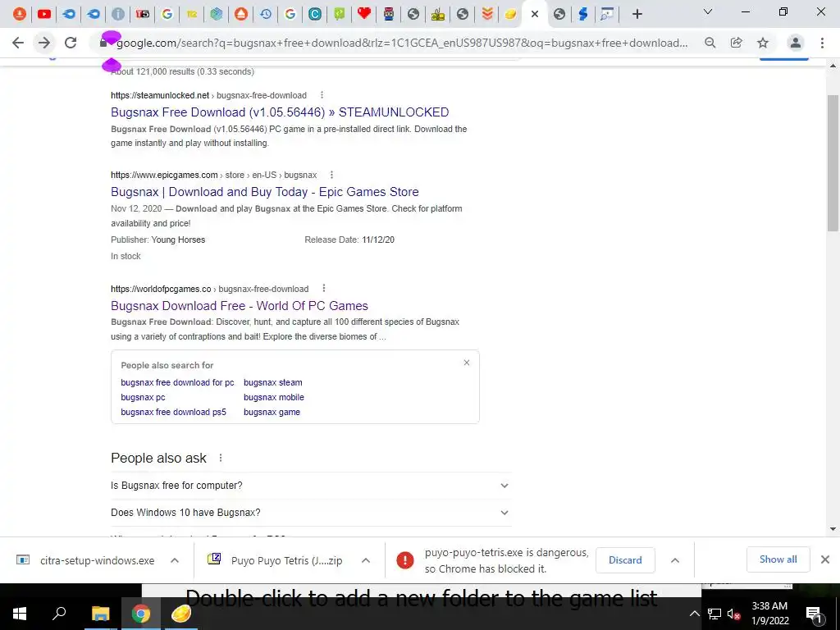Open a new browser tab

(637, 15)
